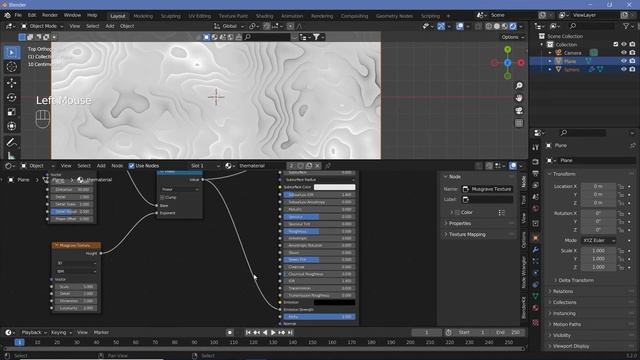
Task: Open the rotation Mode XYZ Euler dropdown
Action: coord(598,240)
